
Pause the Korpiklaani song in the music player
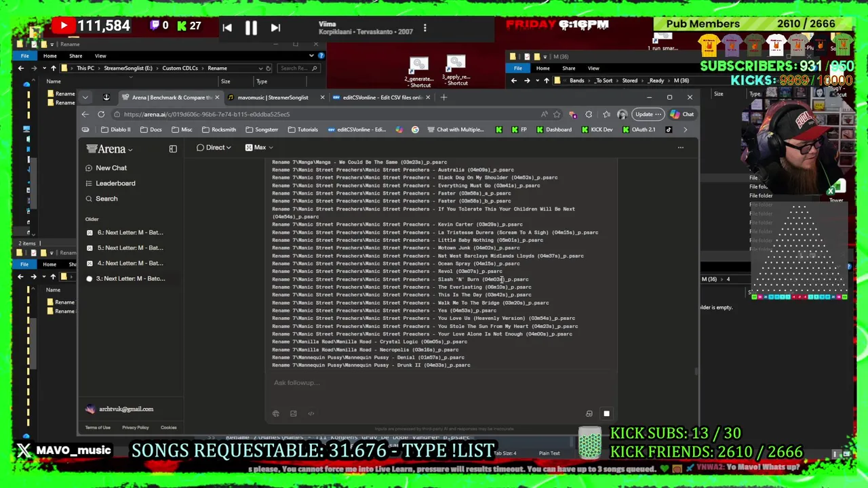250,28
